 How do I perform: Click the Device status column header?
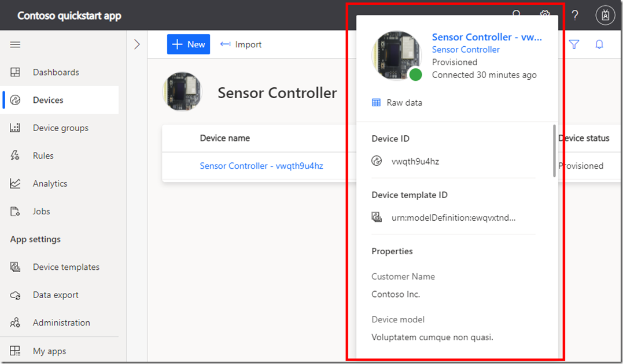tap(584, 138)
